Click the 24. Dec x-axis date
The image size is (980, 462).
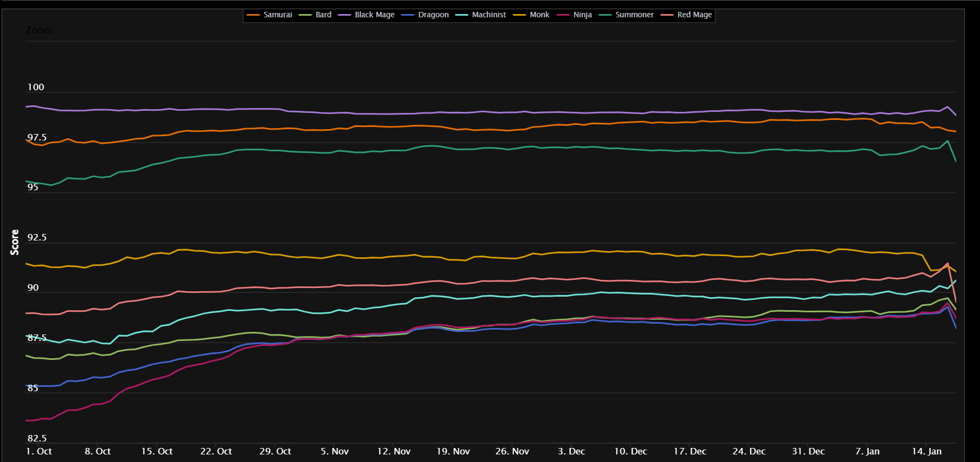[x=749, y=451]
